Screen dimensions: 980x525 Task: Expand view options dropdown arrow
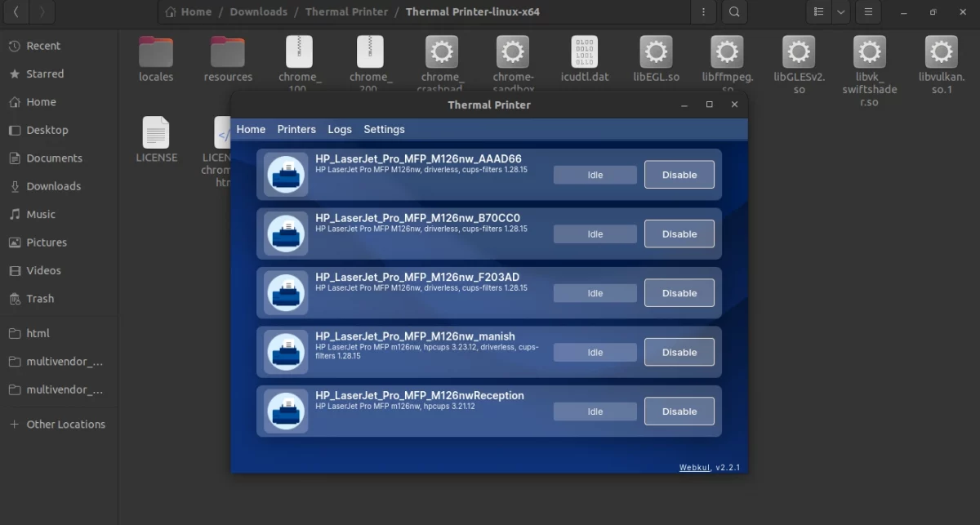click(x=840, y=11)
